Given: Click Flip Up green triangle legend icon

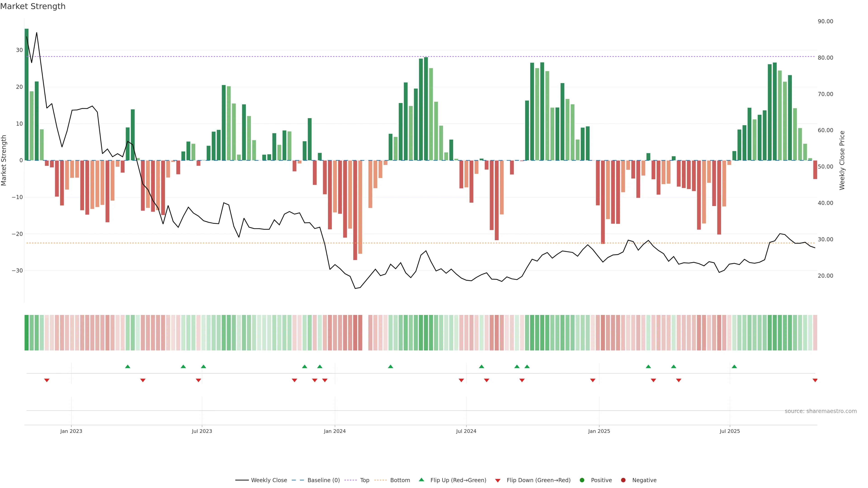Looking at the screenshot, I should (x=421, y=480).
